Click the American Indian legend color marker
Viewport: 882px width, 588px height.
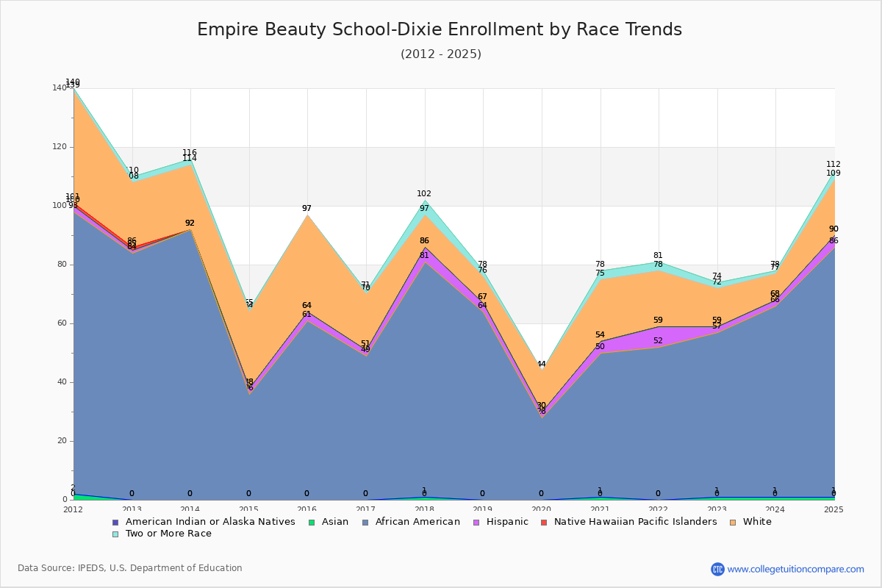115,522
